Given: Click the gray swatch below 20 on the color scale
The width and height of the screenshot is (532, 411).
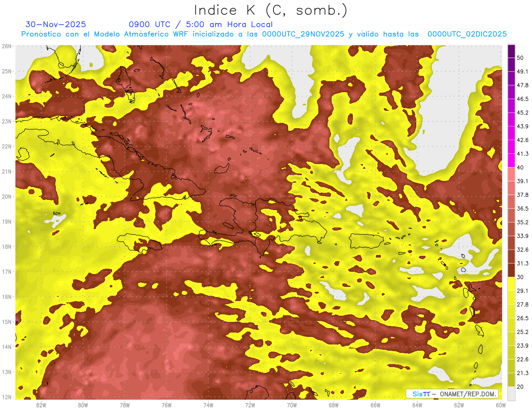Looking at the screenshot, I should [511, 393].
